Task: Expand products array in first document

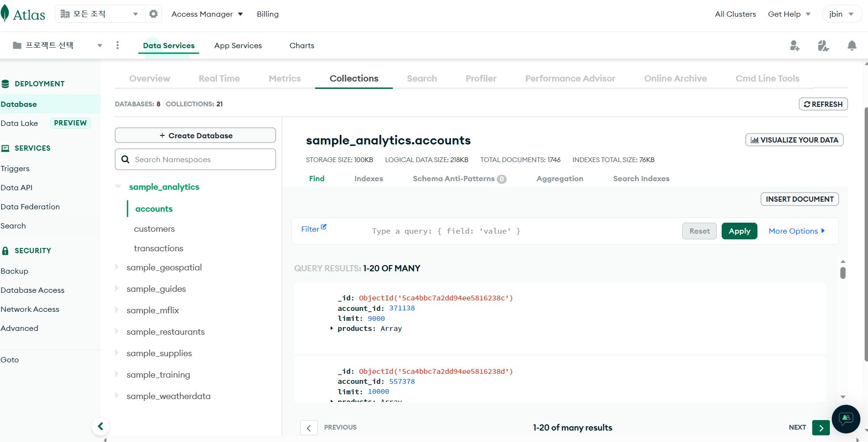Action: [x=332, y=329]
